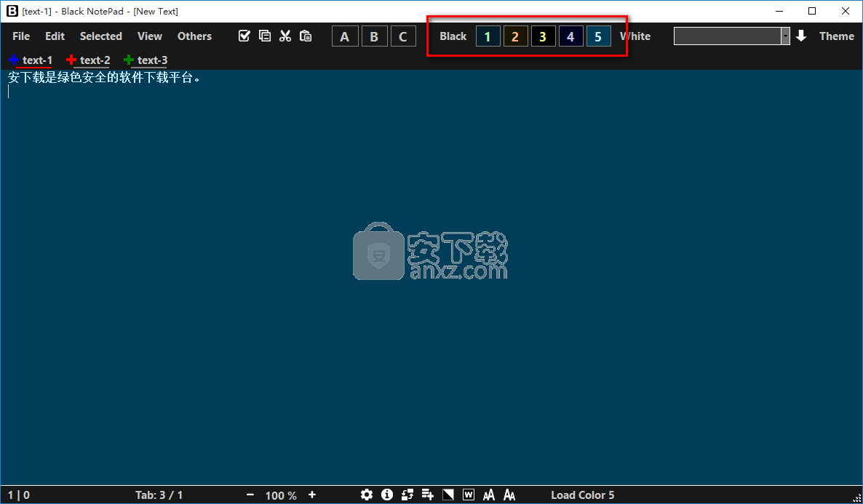
Task: Click the '1 | 0' cursor position text
Action: point(19,495)
